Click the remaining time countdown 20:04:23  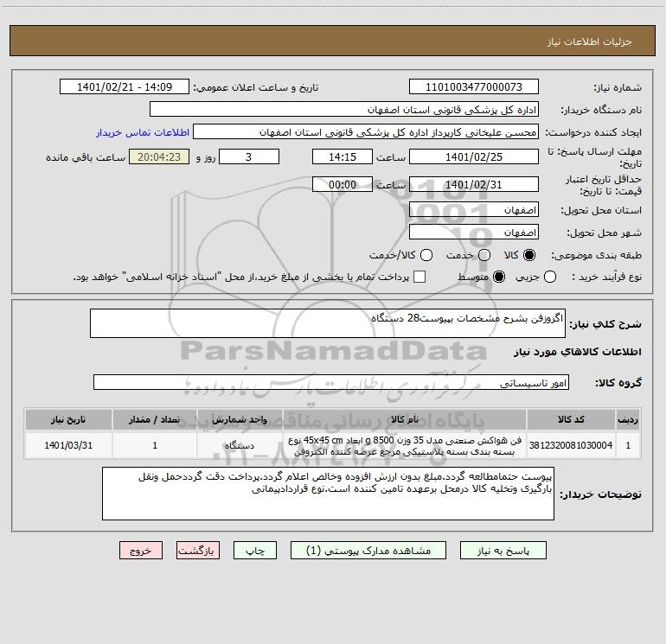pyautogui.click(x=159, y=156)
